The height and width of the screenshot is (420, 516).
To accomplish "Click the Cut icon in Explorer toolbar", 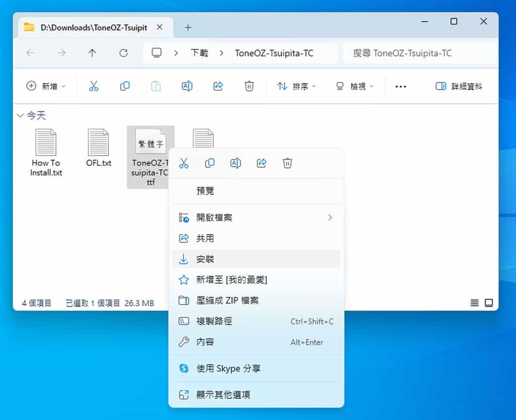I will 94,86.
